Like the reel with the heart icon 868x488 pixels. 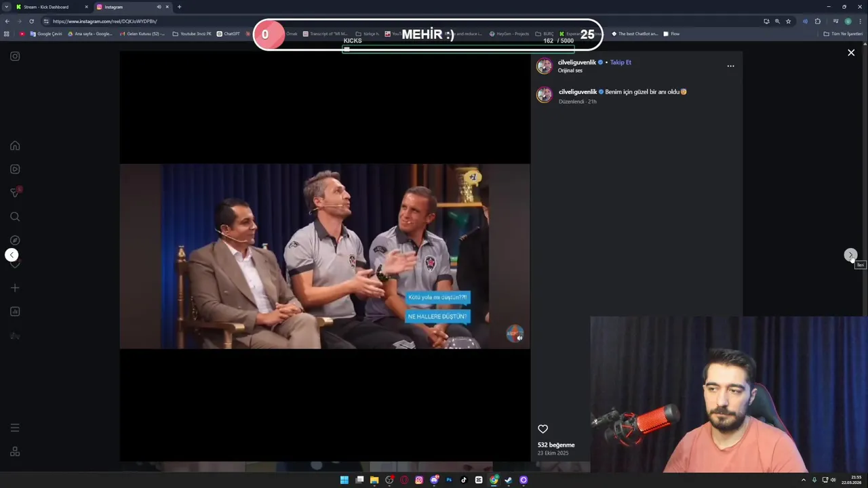click(x=542, y=429)
